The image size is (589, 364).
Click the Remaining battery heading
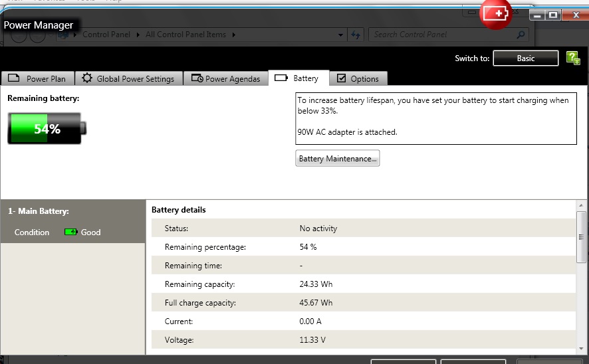[43, 98]
